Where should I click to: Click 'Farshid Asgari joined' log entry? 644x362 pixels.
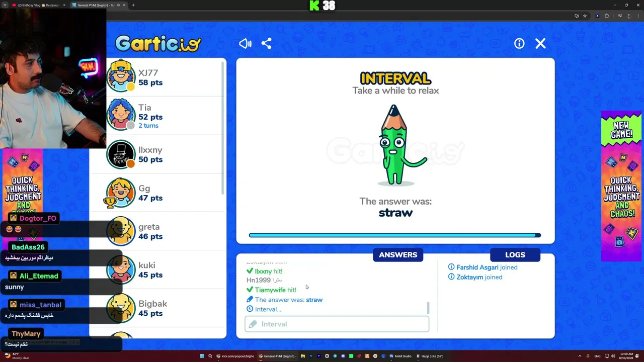482,267
